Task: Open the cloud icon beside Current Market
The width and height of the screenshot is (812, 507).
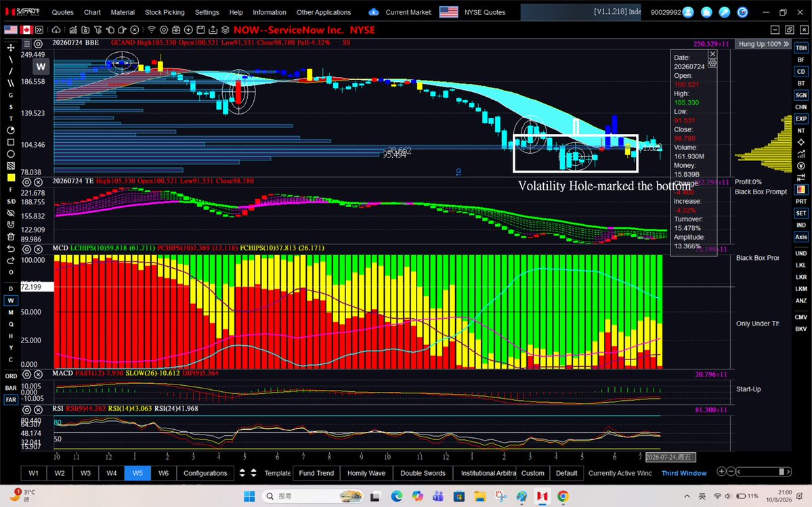Action: pyautogui.click(x=373, y=12)
